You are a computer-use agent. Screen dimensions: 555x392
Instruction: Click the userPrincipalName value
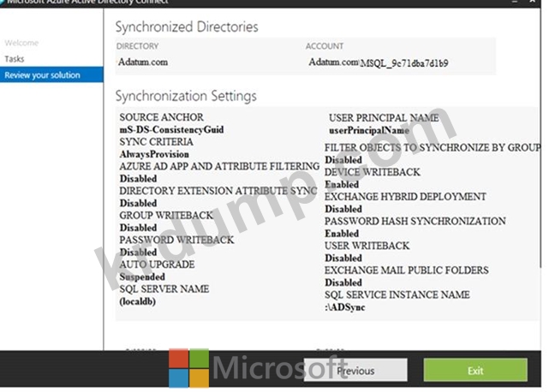coord(369,130)
